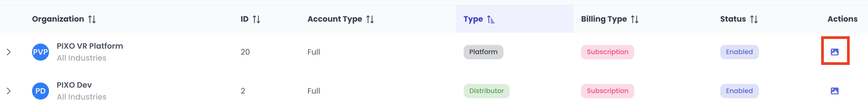This screenshot has height=112, width=868.
Task: Click Subscription badge for PIXO Dev
Action: (x=607, y=91)
